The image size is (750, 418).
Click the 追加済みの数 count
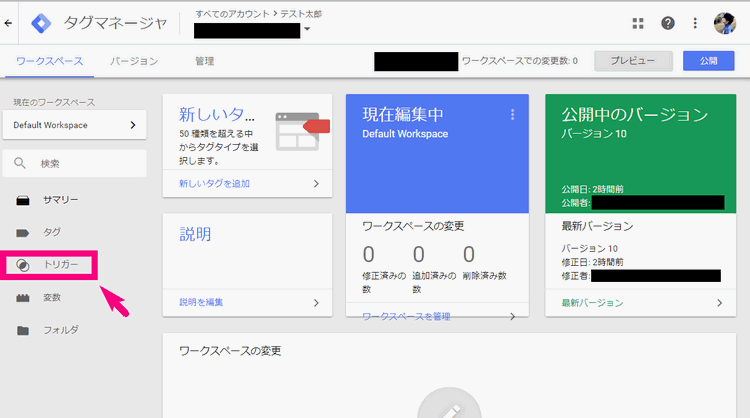point(419,255)
